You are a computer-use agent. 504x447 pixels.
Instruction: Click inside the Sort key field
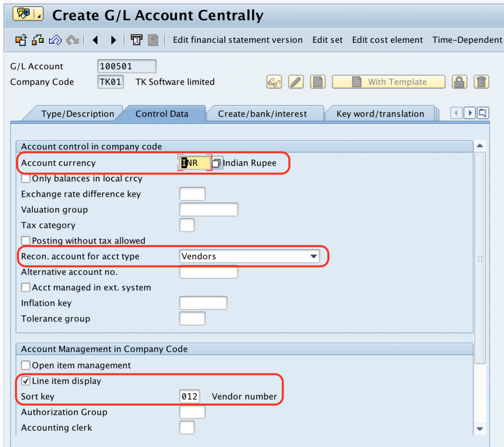click(x=189, y=396)
